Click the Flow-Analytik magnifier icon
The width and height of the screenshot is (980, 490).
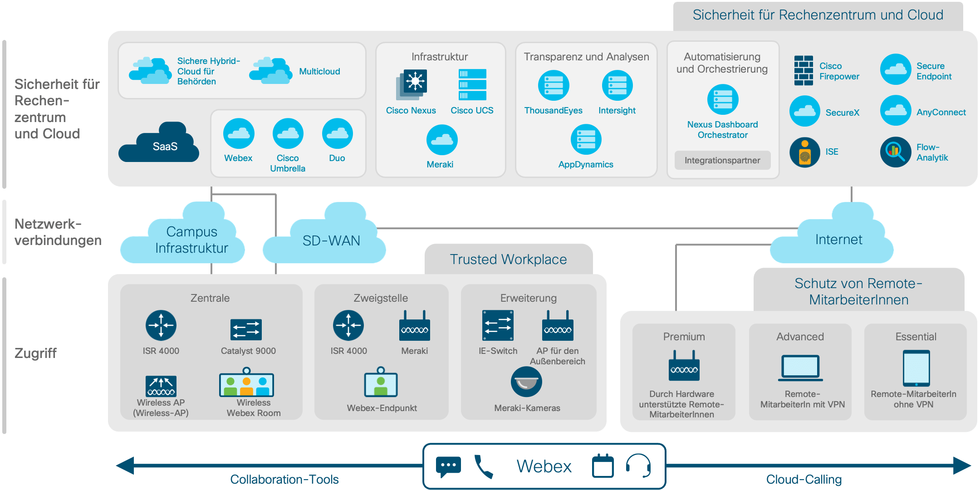click(896, 152)
